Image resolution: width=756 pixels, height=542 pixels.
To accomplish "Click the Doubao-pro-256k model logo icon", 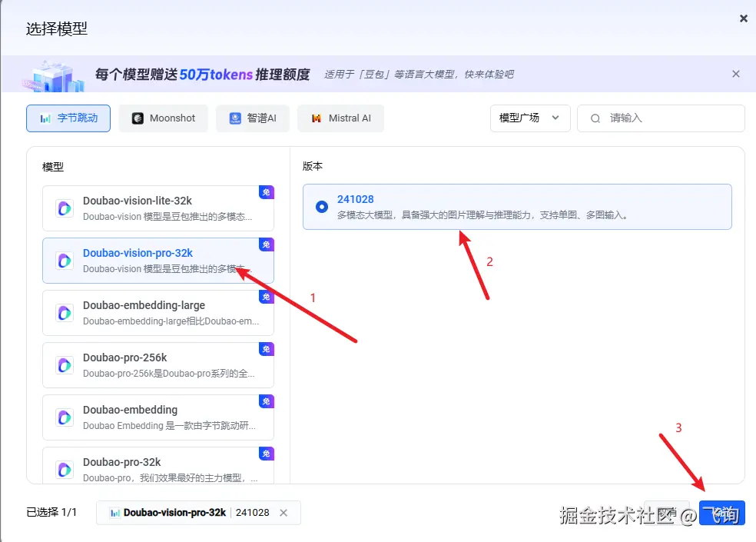I will pyautogui.click(x=65, y=365).
